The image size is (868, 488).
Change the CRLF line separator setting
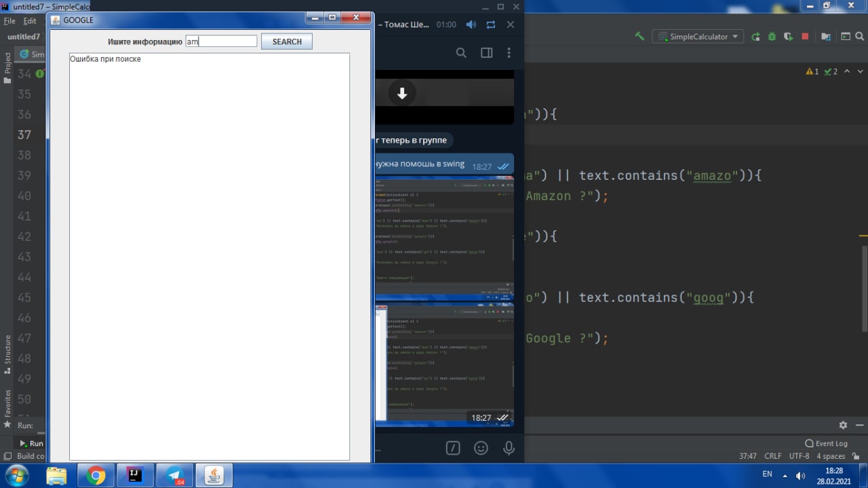tap(773, 456)
